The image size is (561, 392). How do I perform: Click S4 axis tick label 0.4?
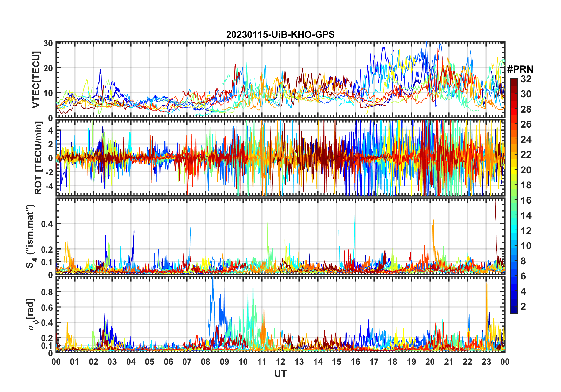pos(47,224)
